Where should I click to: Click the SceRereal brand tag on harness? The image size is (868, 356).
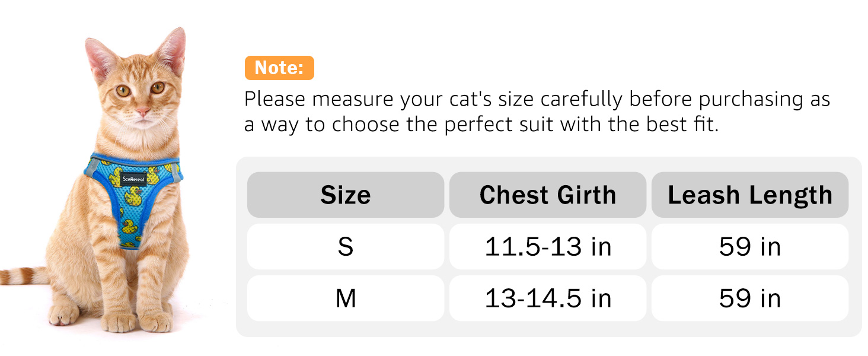point(132,179)
